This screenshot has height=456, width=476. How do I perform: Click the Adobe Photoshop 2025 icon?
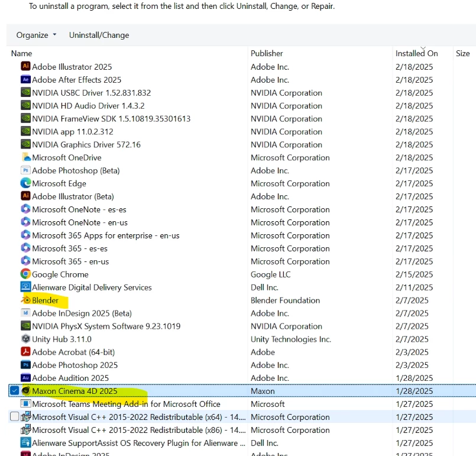click(x=25, y=364)
